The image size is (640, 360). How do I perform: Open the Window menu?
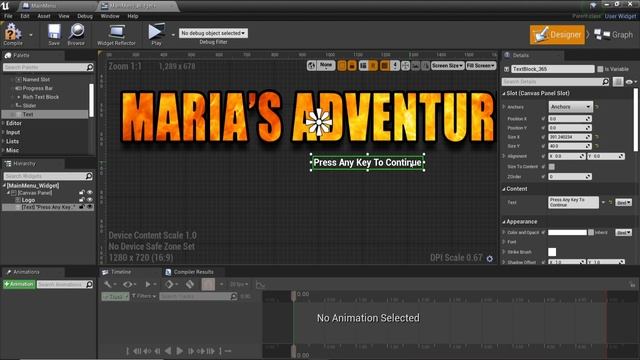click(x=110, y=16)
